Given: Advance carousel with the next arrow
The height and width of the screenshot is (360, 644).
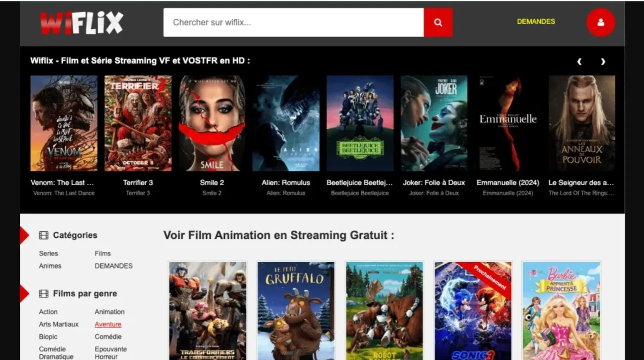Looking at the screenshot, I should point(603,62).
